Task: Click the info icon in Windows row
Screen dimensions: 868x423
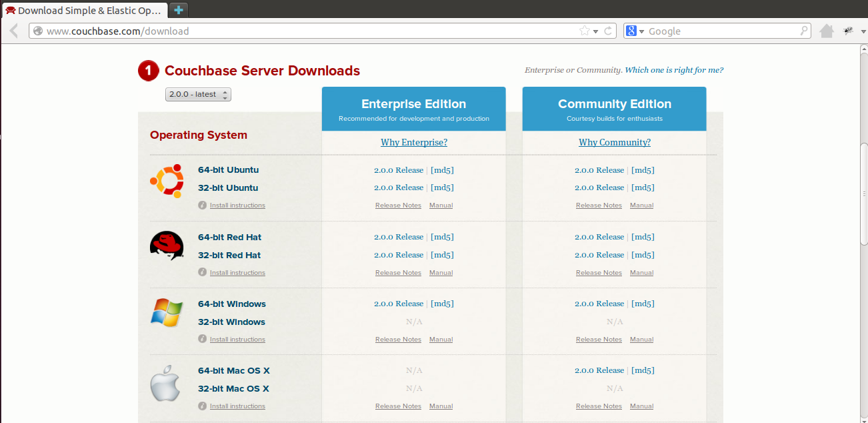Action: click(x=203, y=339)
